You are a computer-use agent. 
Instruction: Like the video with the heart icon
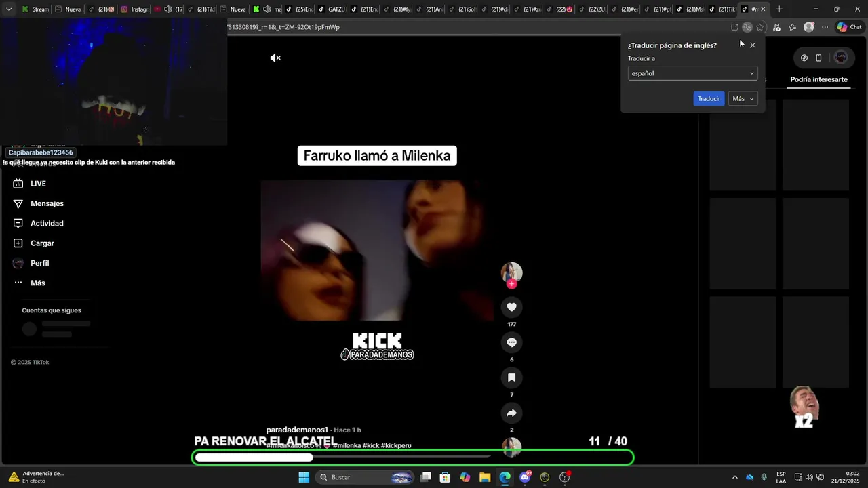512,307
